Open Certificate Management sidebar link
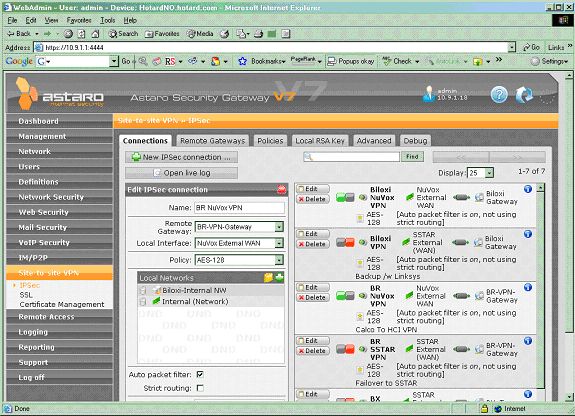 (62, 304)
